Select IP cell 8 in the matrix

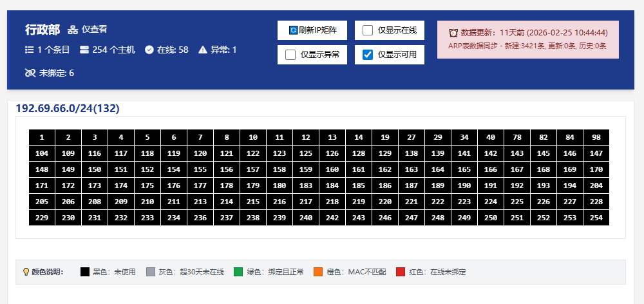click(227, 138)
